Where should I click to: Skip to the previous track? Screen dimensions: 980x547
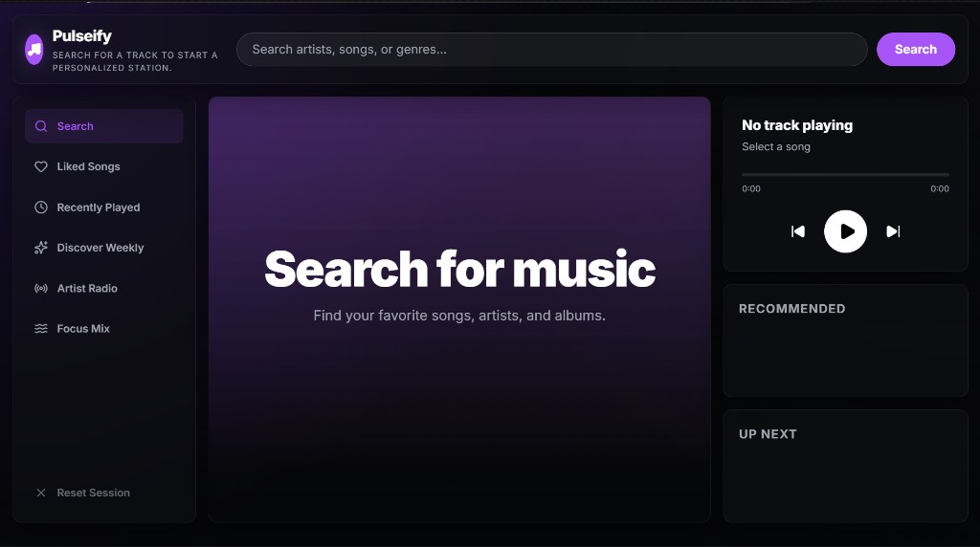pos(798,231)
